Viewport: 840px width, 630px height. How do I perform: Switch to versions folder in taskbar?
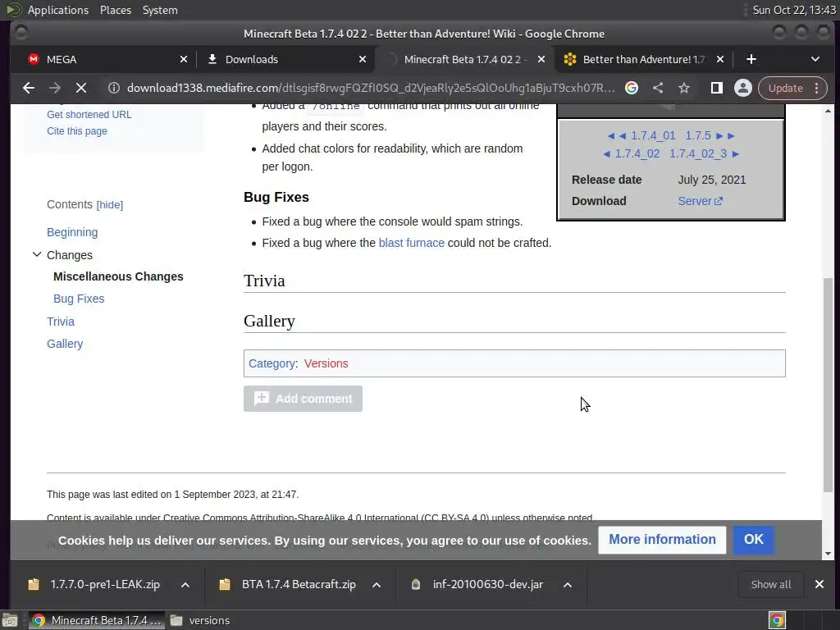click(200, 620)
